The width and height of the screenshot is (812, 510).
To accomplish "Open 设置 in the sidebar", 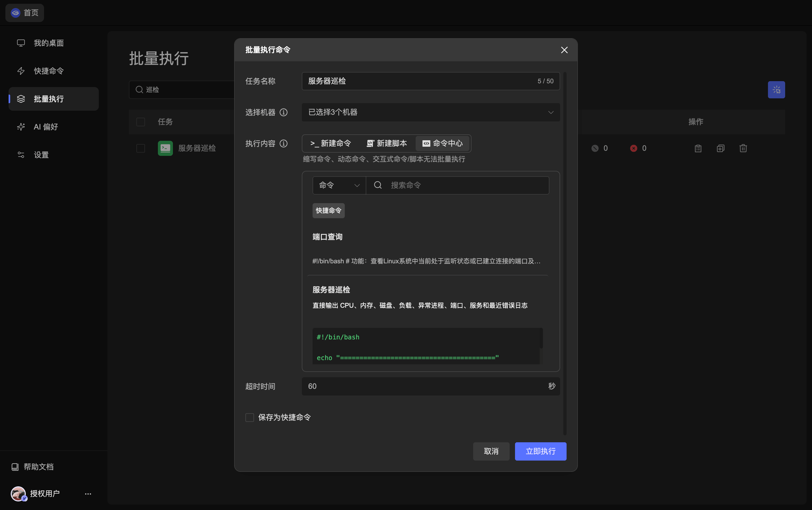I will [x=54, y=155].
